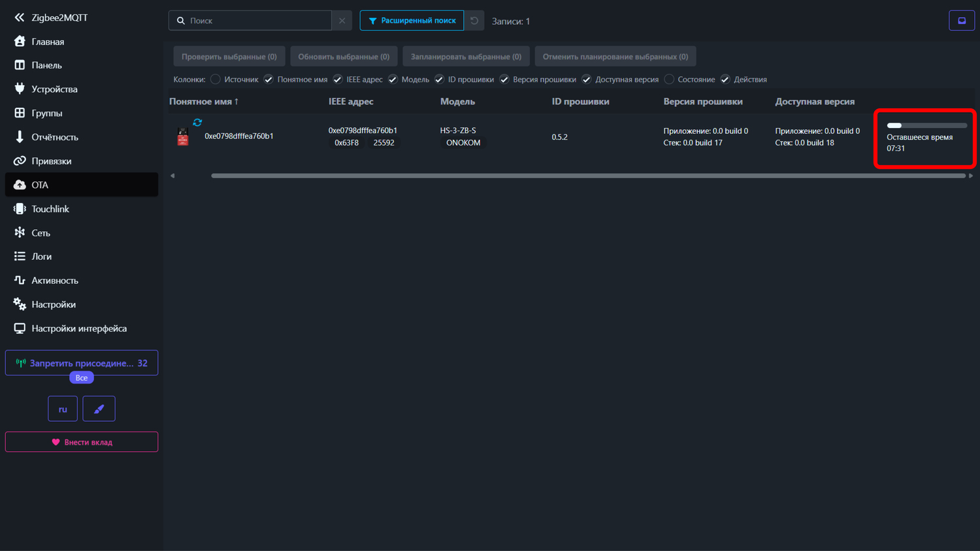Open the Touchlink page
Image resolution: width=980 pixels, height=551 pixels.
coord(50,209)
